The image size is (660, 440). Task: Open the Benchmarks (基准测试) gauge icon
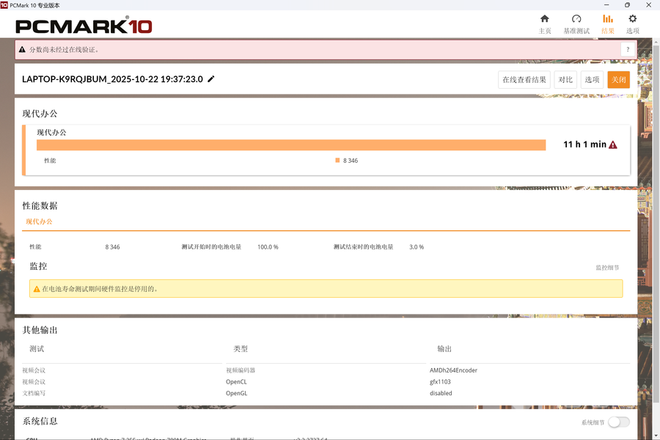(576, 18)
